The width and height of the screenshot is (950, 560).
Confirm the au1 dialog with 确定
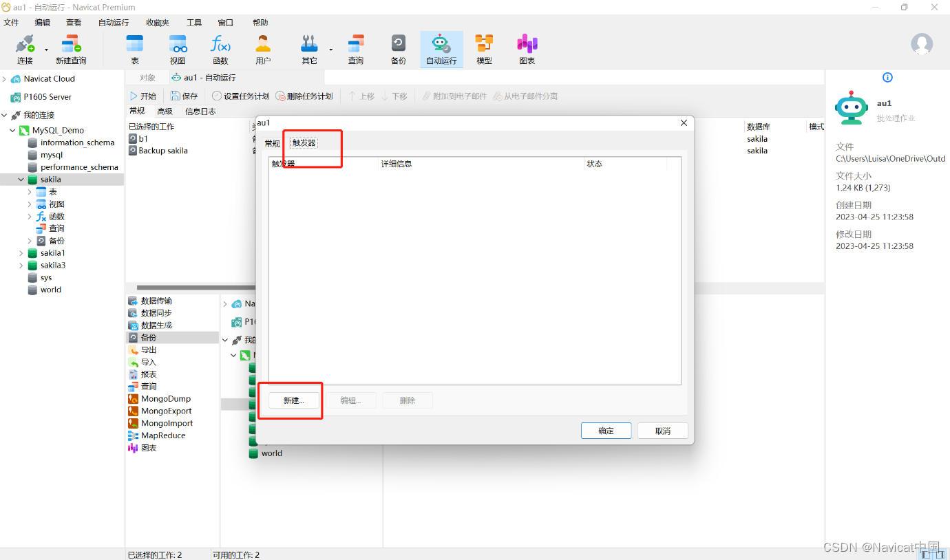click(x=606, y=431)
